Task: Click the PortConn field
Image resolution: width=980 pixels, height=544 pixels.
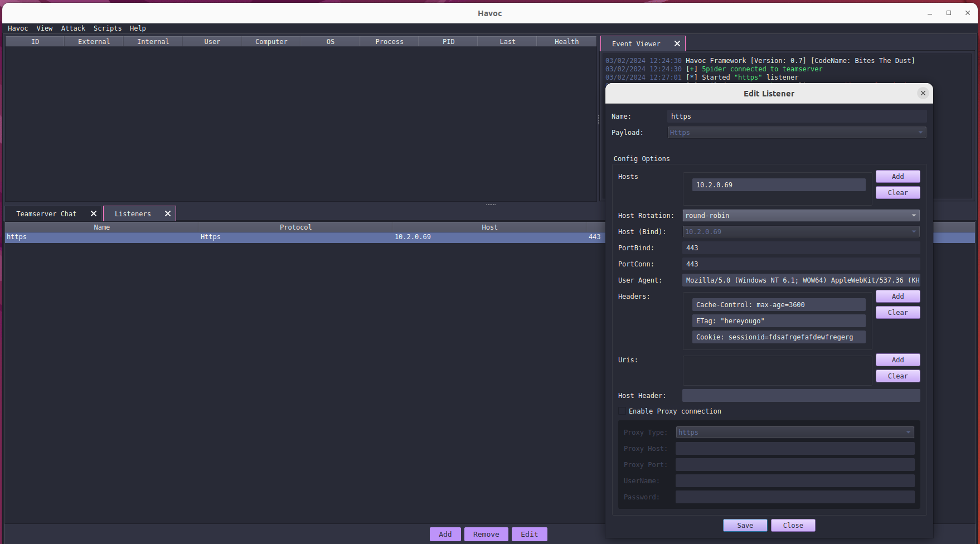Action: point(801,264)
